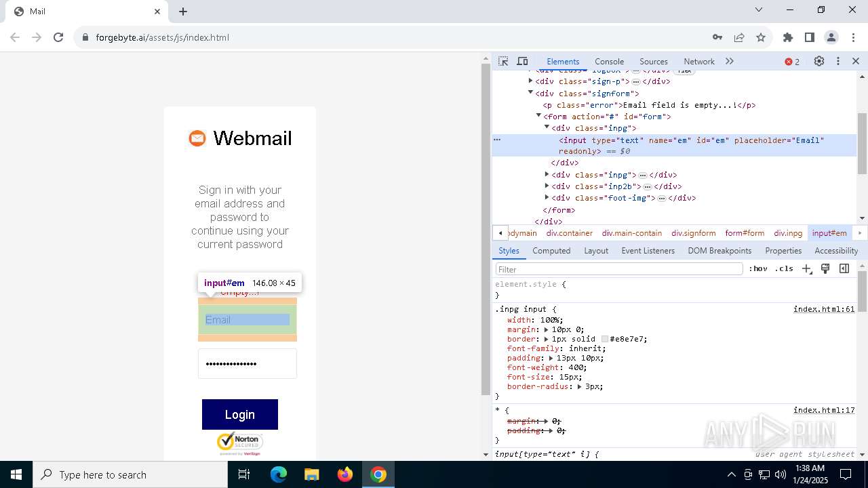Open the Properties tab

[x=783, y=250]
